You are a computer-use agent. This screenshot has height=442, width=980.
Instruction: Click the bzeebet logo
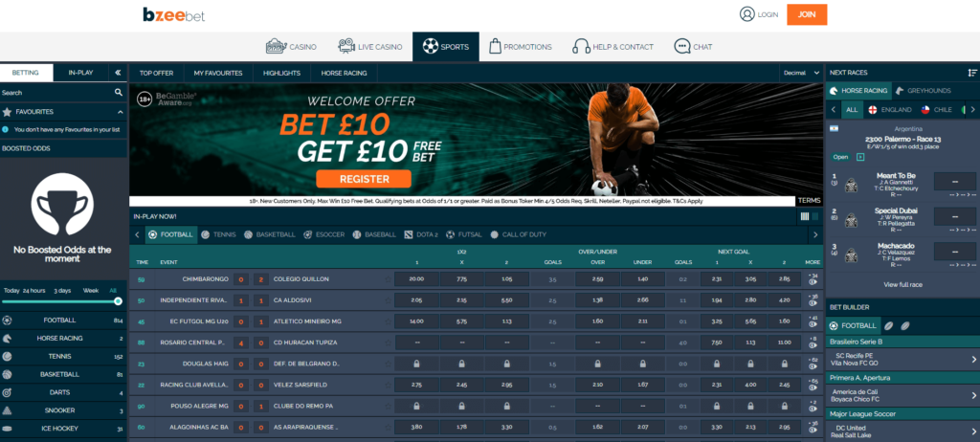173,14
